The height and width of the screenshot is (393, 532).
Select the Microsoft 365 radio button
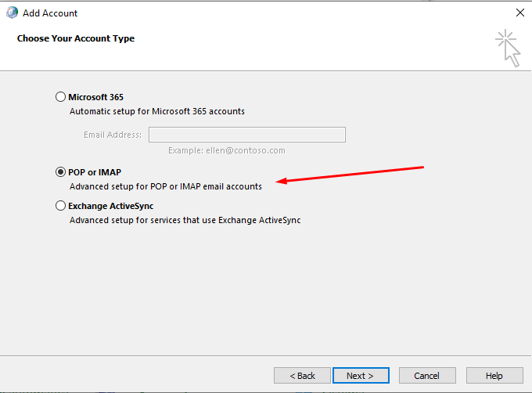coord(60,97)
